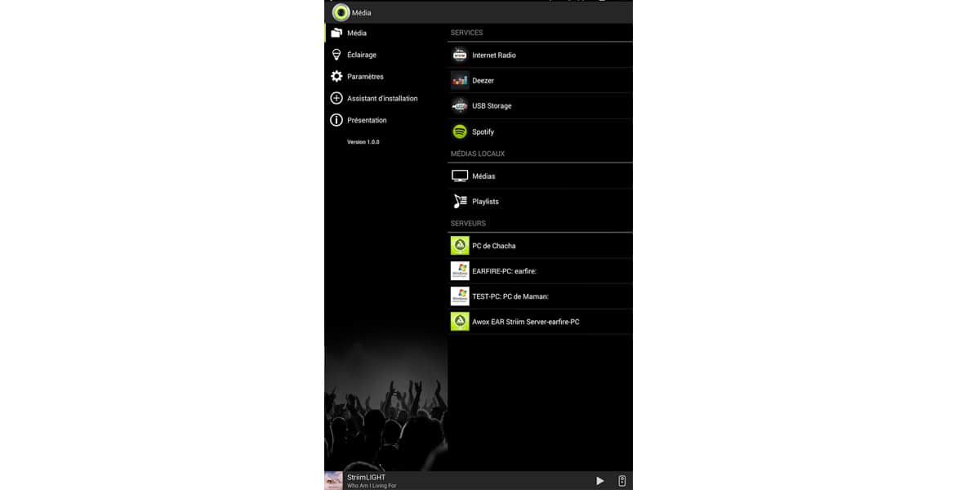This screenshot has width=980, height=490.
Task: Tap the USB Storage icon
Action: click(x=460, y=105)
